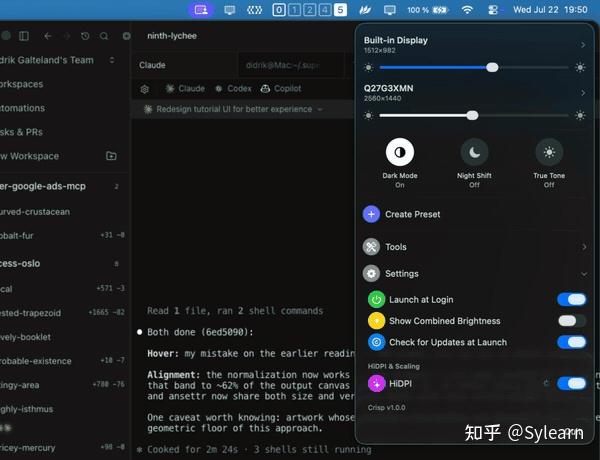Viewport: 600px width, 460px height.
Task: Click the gear icon beside Claude tab
Action: pos(145,89)
